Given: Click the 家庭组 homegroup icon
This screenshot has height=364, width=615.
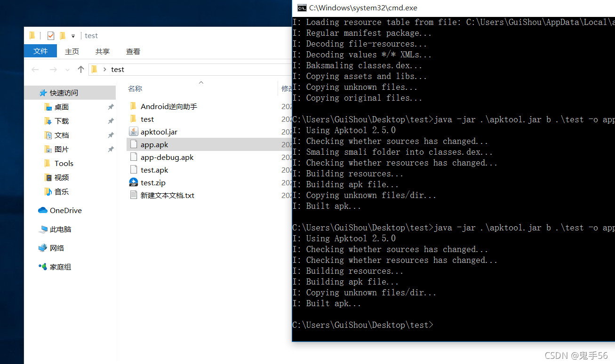Looking at the screenshot, I should pyautogui.click(x=43, y=267).
